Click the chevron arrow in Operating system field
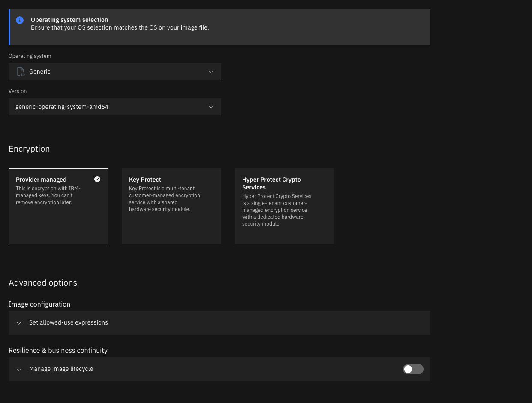This screenshot has width=532, height=403. (x=211, y=72)
